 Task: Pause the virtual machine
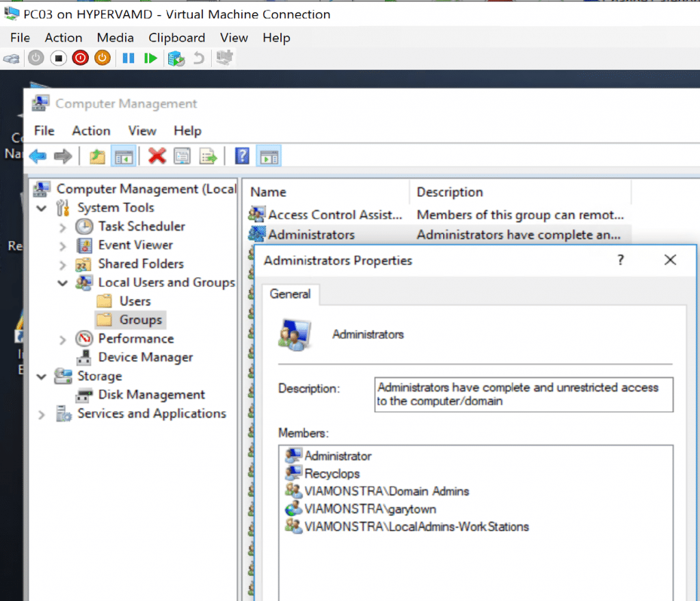tap(127, 58)
